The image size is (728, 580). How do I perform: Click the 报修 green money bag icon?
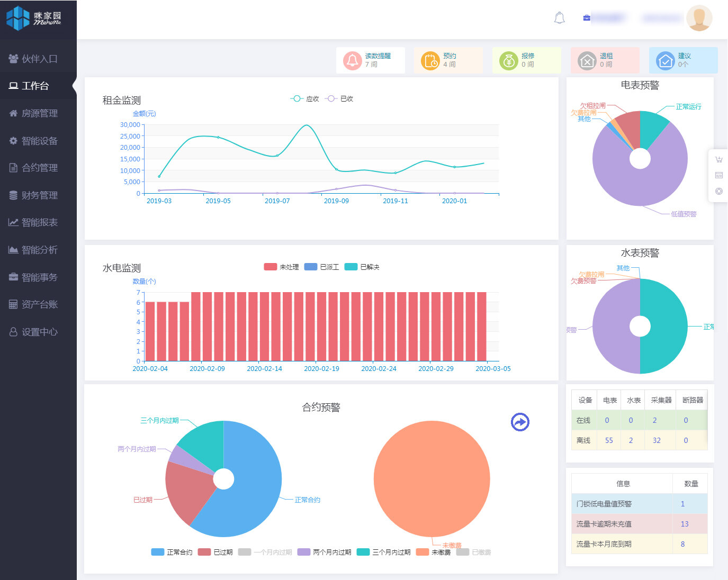509,60
